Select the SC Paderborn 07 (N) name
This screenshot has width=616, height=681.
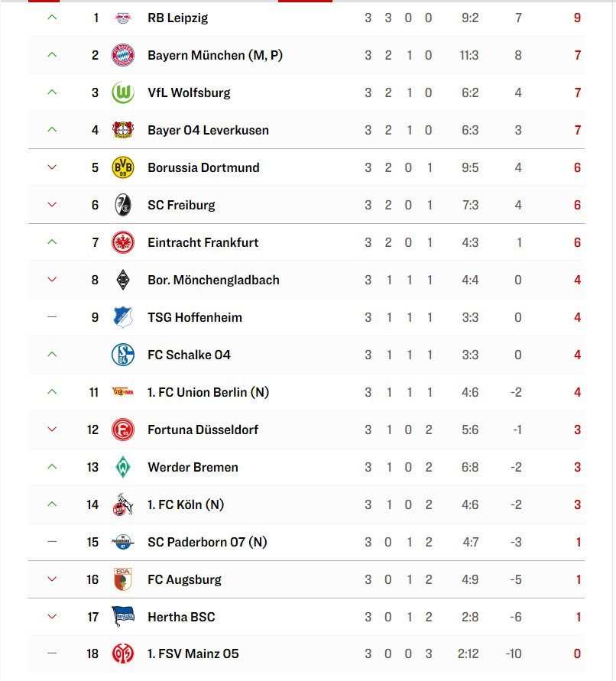[207, 542]
